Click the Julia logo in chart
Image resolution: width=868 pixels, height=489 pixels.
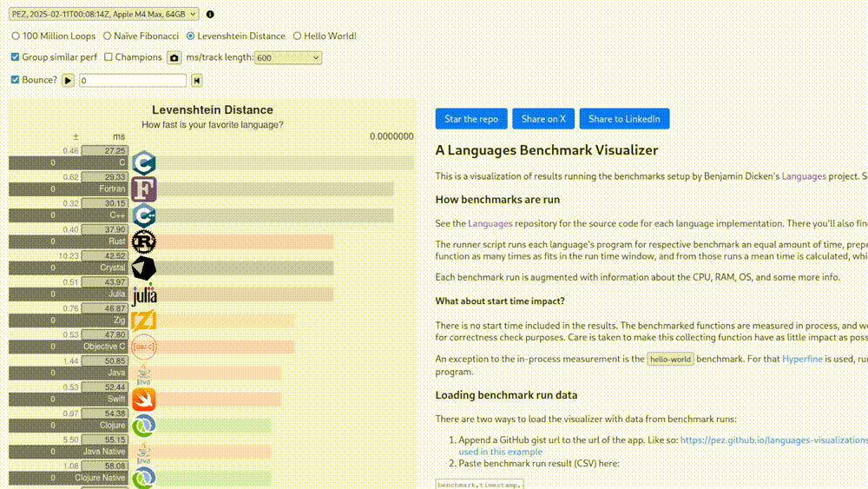(x=143, y=294)
